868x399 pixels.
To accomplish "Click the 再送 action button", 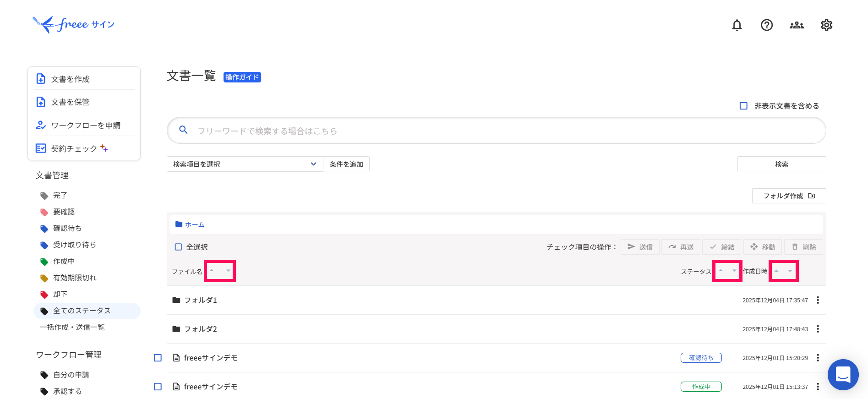I will [x=681, y=247].
